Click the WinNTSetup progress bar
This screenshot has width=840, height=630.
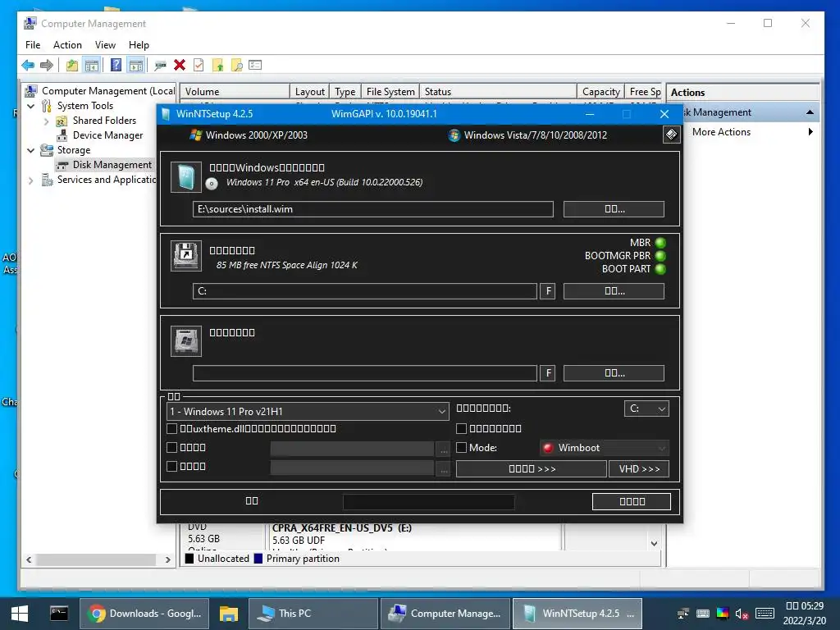coord(428,501)
